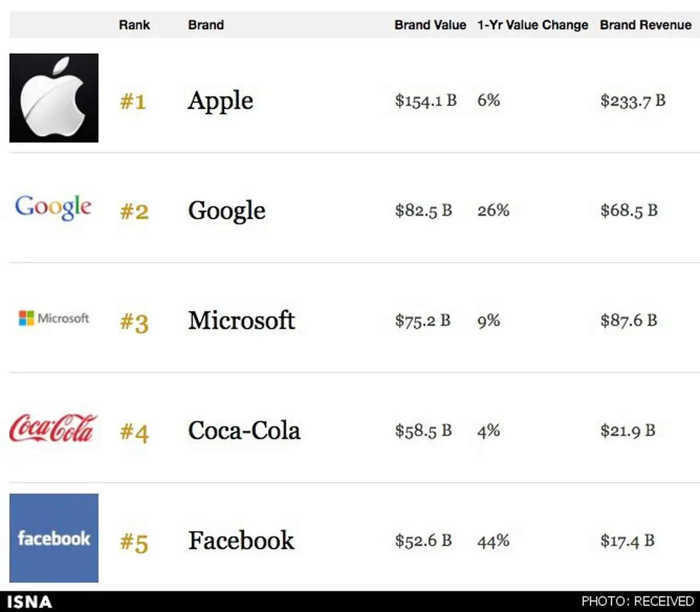Open the Coca-Cola brand name link
Viewport: 700px width, 612px height.
pos(244,431)
